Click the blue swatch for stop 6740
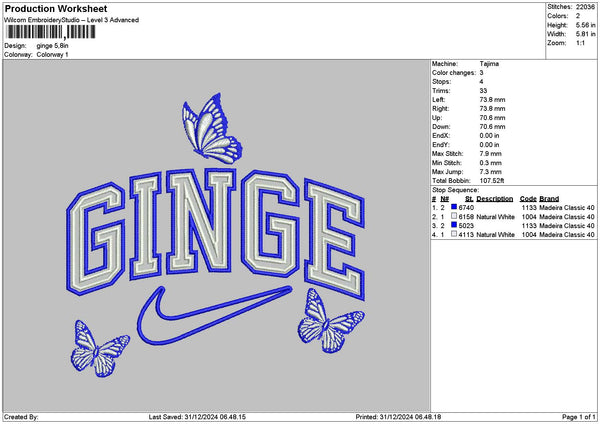The width and height of the screenshot is (600, 424). [x=454, y=207]
